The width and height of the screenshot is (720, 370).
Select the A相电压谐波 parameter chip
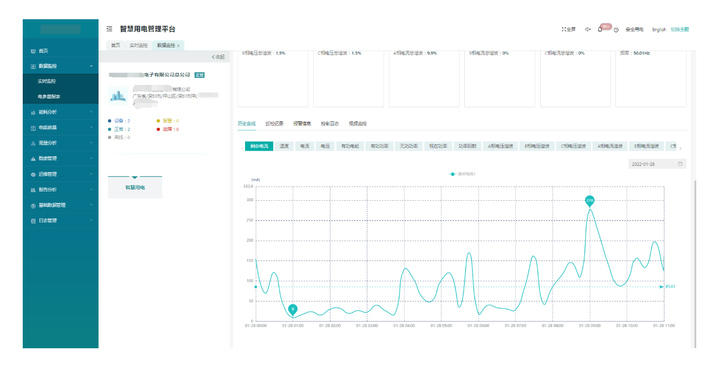click(500, 146)
